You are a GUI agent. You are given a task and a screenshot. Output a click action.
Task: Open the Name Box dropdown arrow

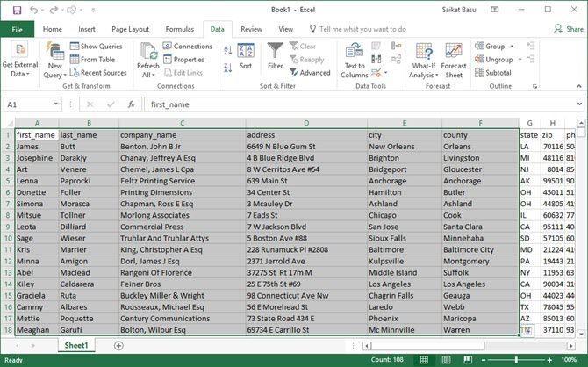55,104
